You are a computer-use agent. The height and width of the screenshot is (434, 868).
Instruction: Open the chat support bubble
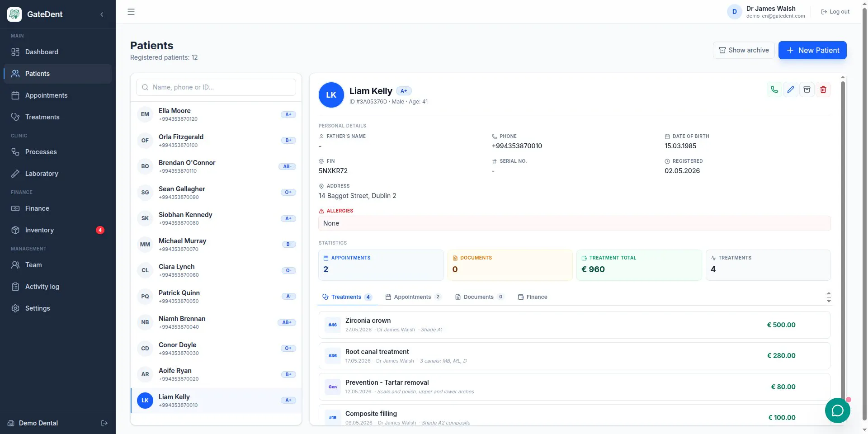pos(838,410)
